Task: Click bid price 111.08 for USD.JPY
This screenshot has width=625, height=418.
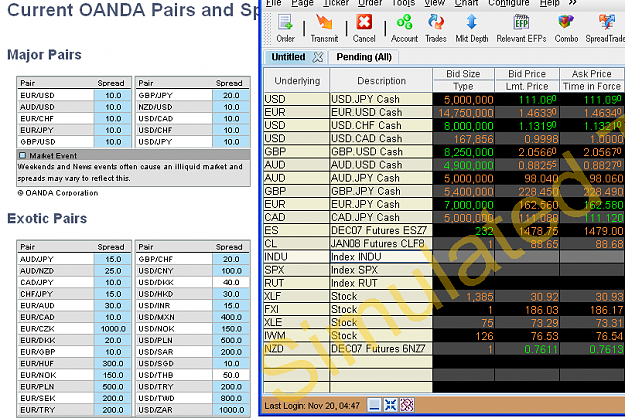Action: tap(527, 99)
